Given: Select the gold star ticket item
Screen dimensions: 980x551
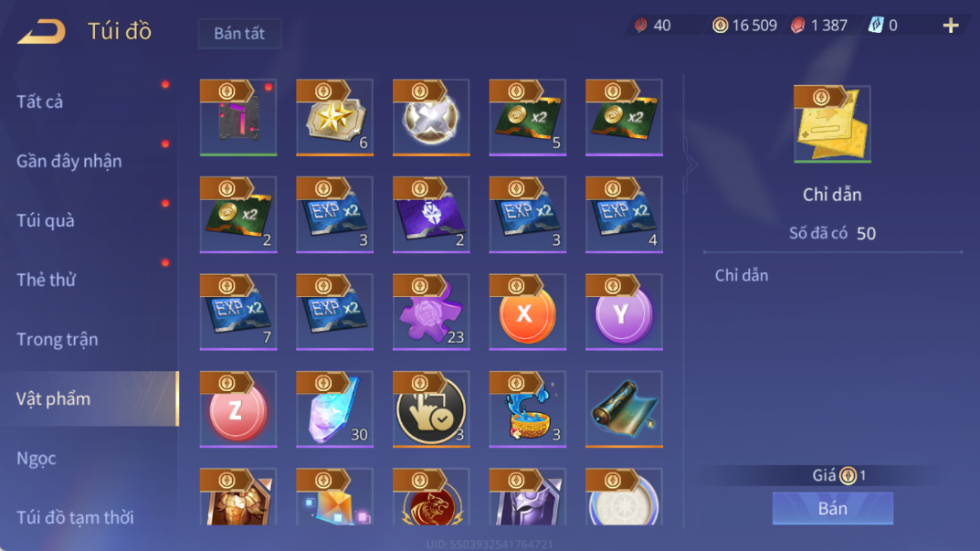Looking at the screenshot, I should (334, 118).
